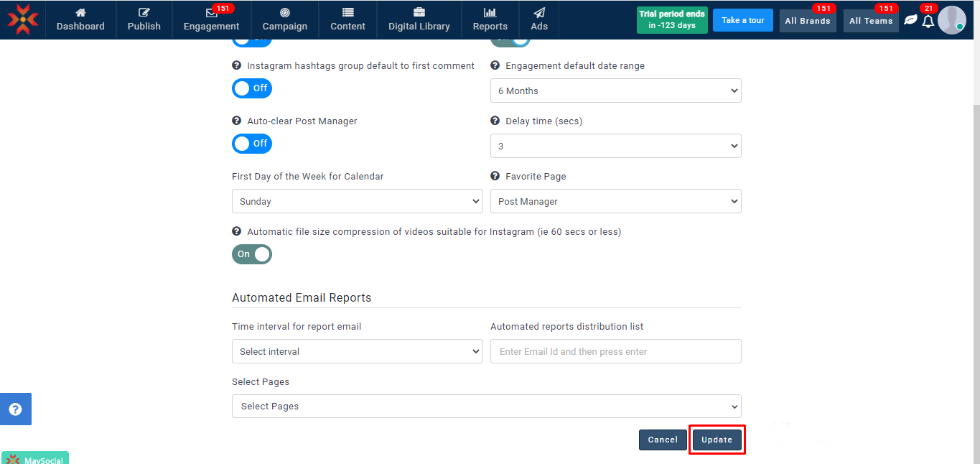Click help icon beside Delay time (secs)
Viewport: 980px width, 464px height.
point(495,121)
